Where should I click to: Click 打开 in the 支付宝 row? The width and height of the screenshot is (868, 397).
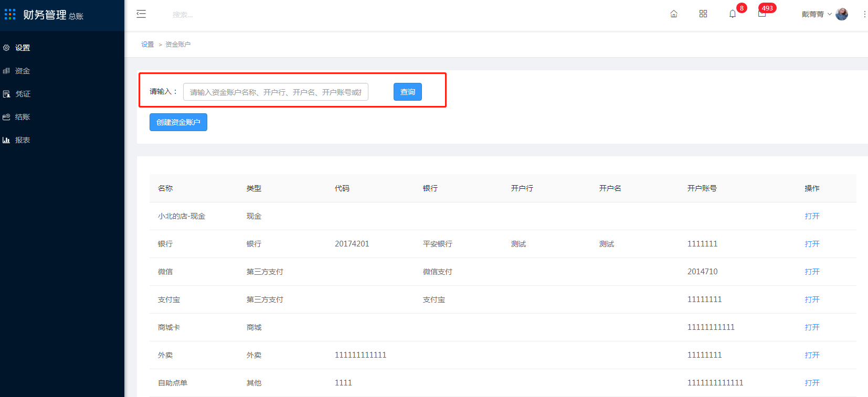tap(812, 299)
